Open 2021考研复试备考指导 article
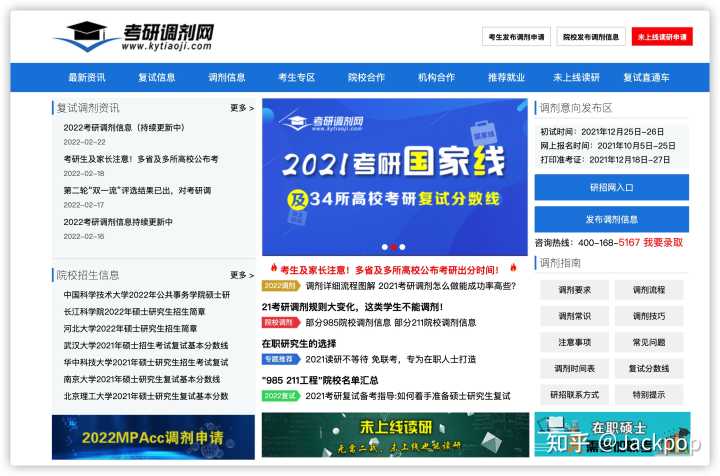 [408, 396]
